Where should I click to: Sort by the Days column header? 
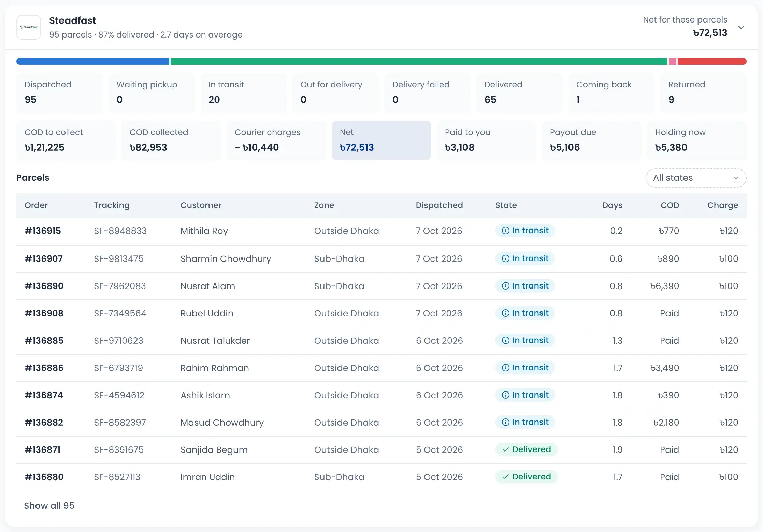pos(612,205)
